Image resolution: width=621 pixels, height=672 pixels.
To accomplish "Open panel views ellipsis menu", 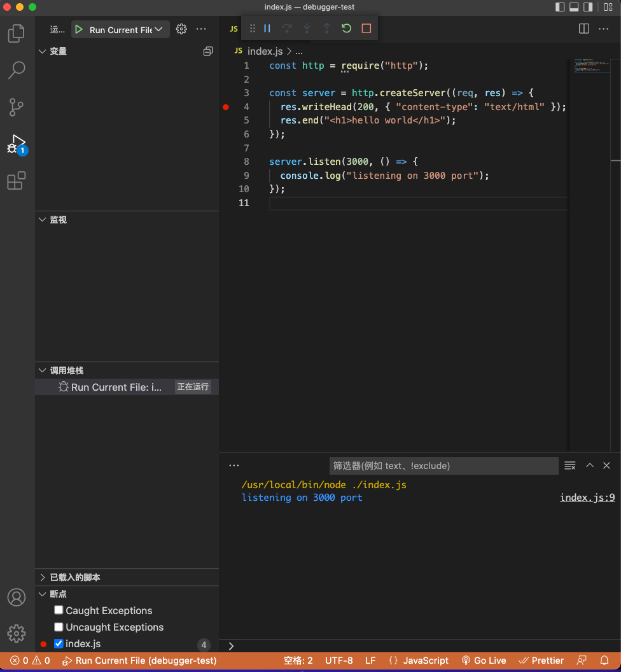I will click(234, 465).
